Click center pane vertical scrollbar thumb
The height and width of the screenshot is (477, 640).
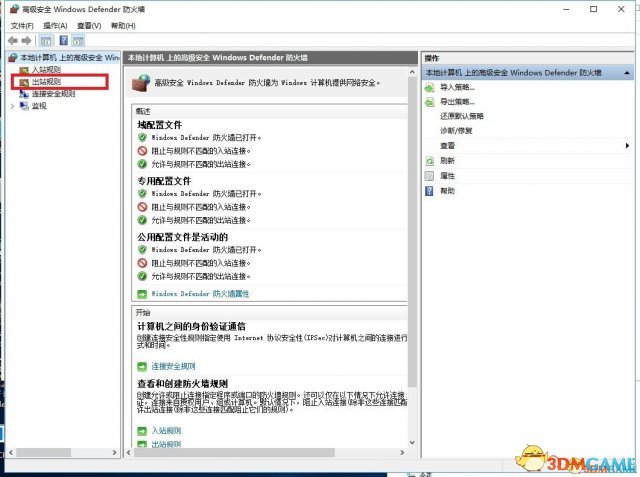[x=412, y=232]
